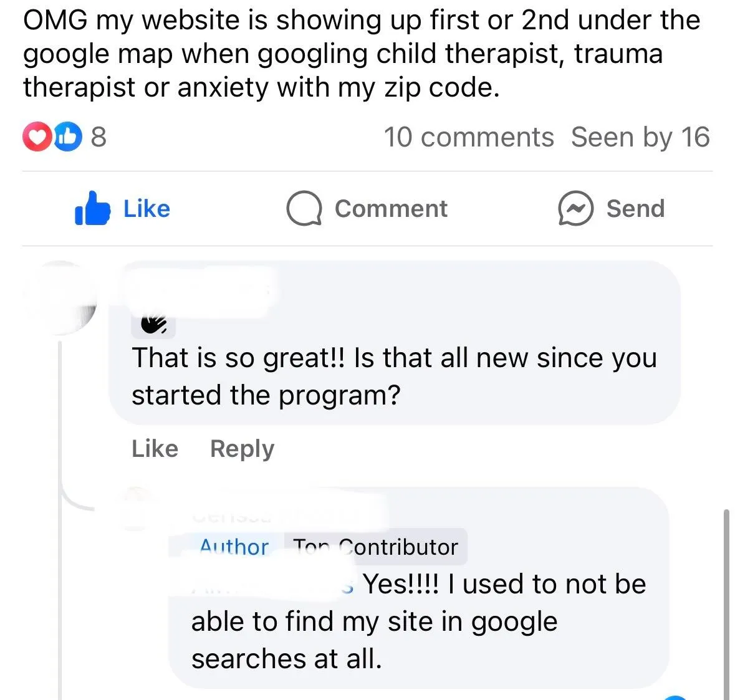
Task: Click the Send button label
Action: click(636, 208)
